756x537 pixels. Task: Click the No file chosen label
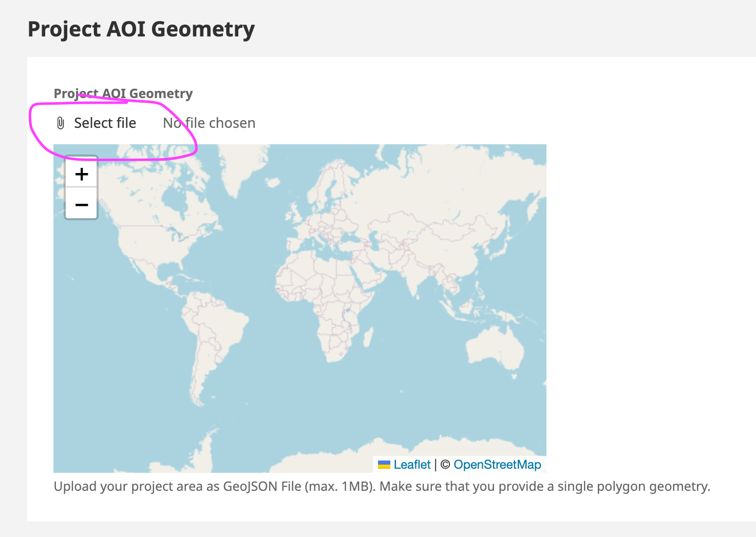click(x=209, y=123)
